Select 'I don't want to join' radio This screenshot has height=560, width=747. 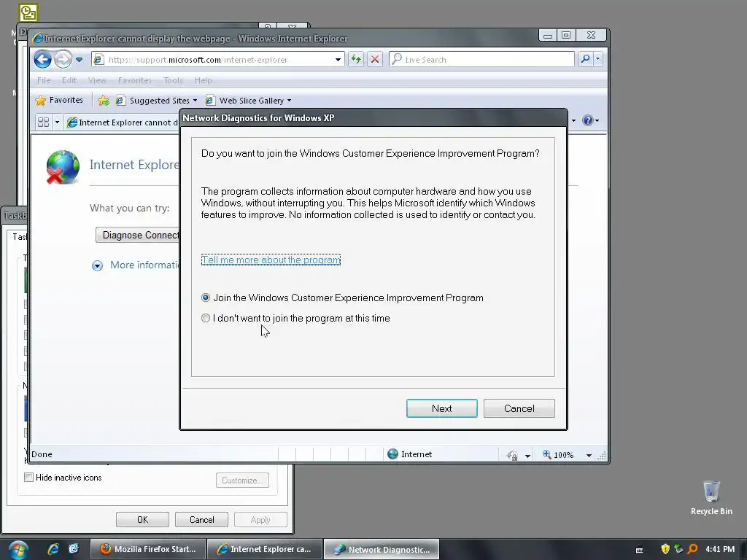tap(205, 318)
